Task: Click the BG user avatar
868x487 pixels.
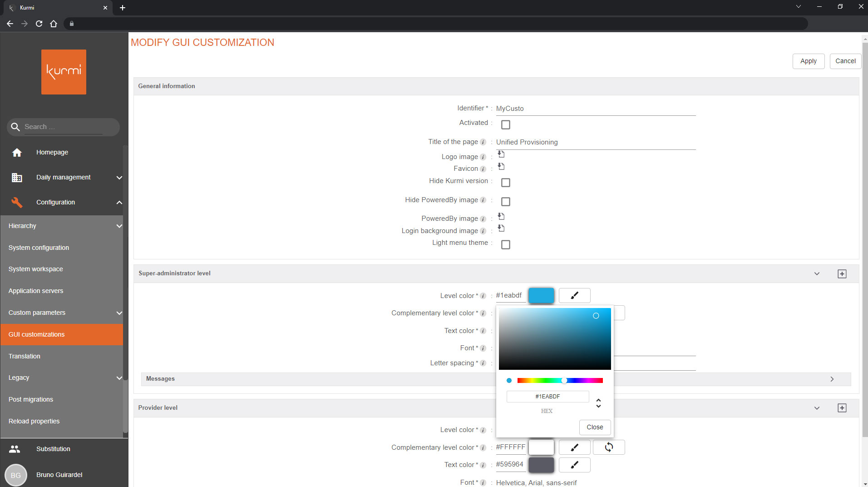Action: (16, 475)
